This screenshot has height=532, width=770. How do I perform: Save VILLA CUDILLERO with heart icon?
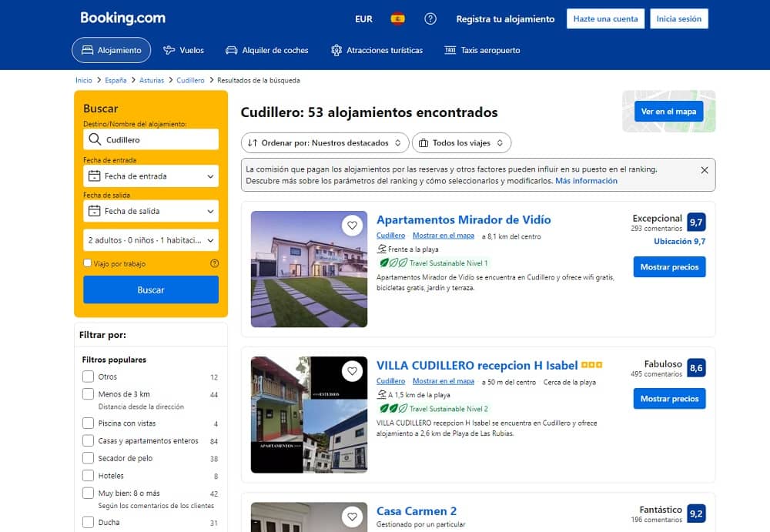(x=352, y=371)
